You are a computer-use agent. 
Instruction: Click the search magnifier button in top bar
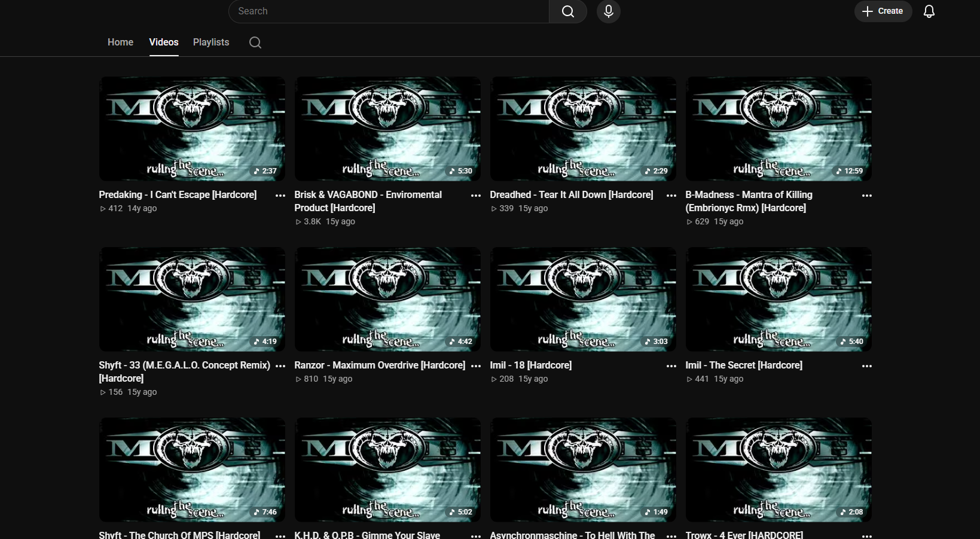[x=567, y=11]
